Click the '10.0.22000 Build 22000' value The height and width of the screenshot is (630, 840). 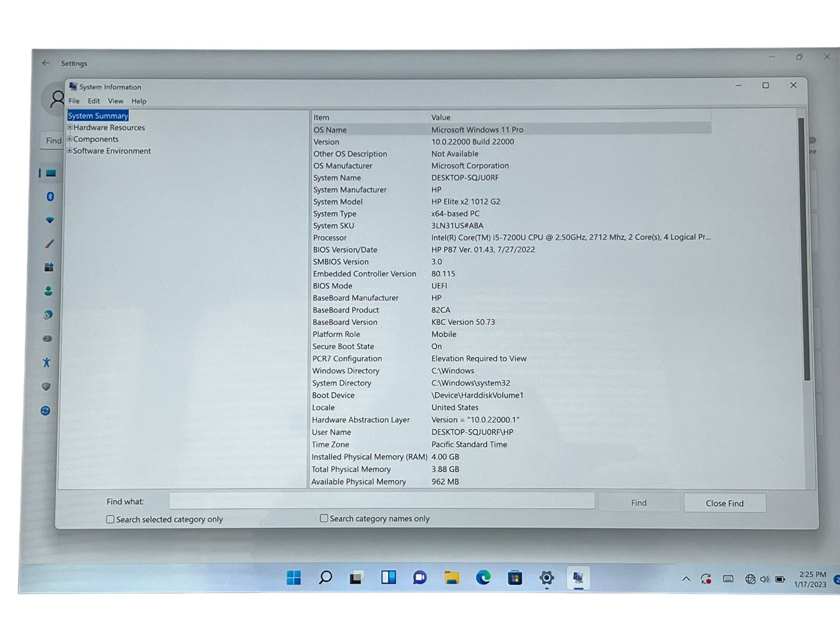(x=472, y=142)
